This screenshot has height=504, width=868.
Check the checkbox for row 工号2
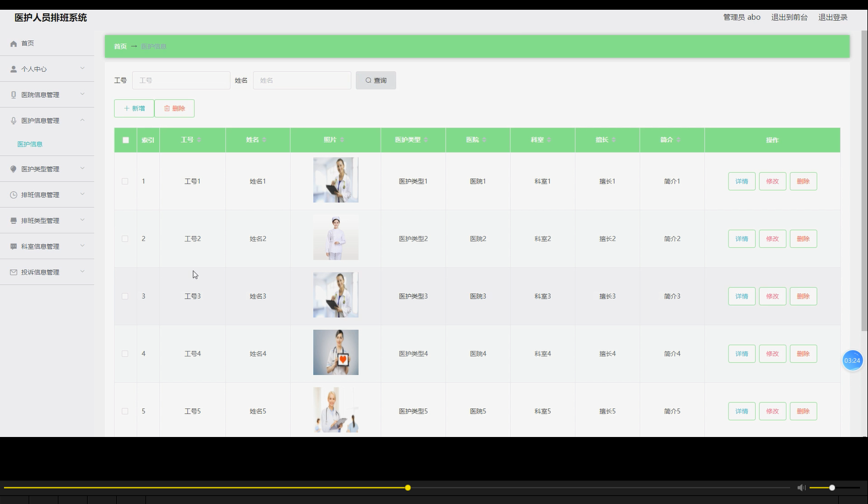click(125, 239)
